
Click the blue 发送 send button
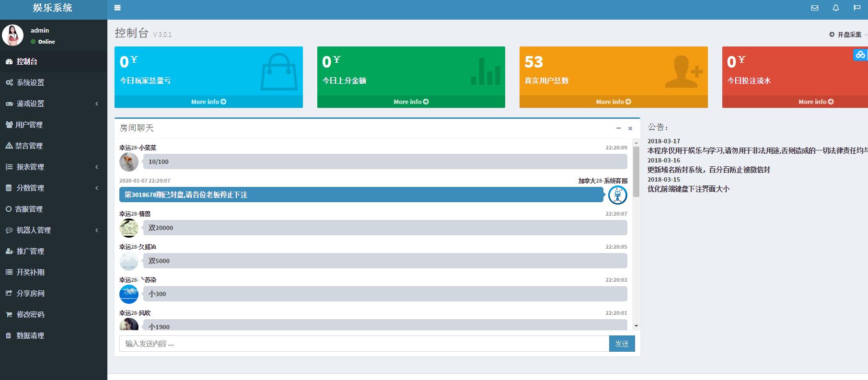click(622, 344)
